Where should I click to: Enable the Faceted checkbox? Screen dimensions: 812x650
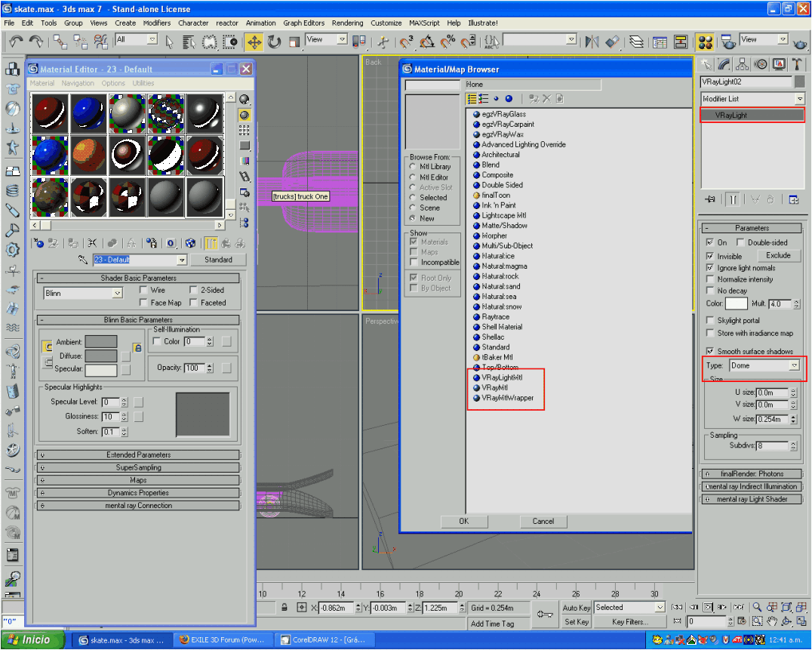click(193, 303)
